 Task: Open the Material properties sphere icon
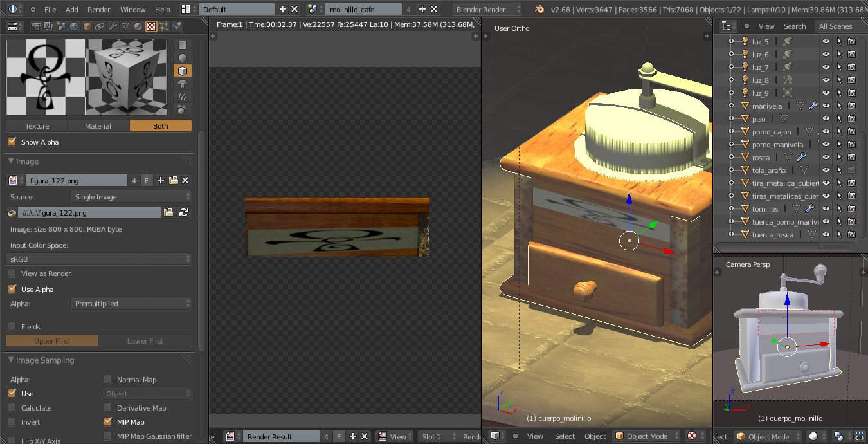(138, 26)
